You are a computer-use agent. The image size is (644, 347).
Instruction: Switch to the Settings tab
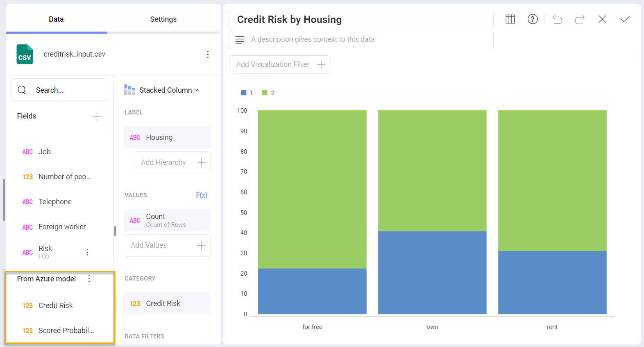pos(163,19)
